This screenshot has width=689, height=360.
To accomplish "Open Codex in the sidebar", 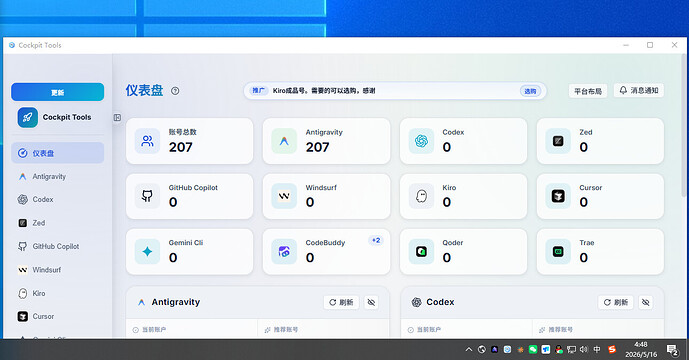I will coord(58,200).
